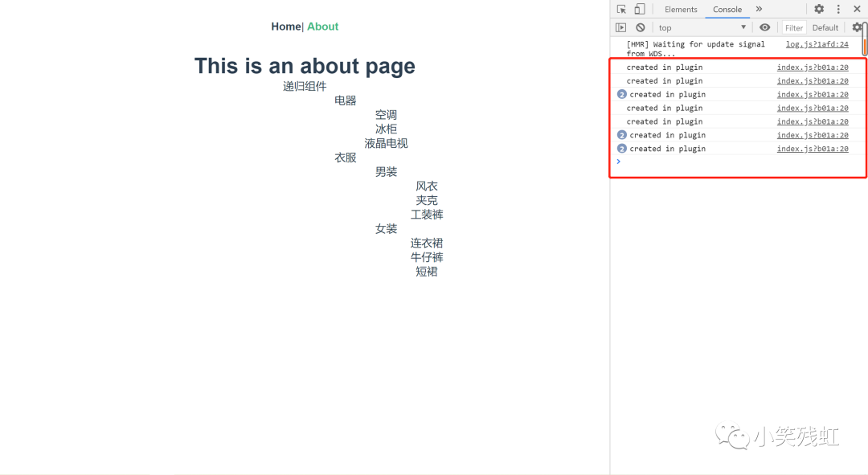Select the 空调 tree item

click(x=386, y=115)
